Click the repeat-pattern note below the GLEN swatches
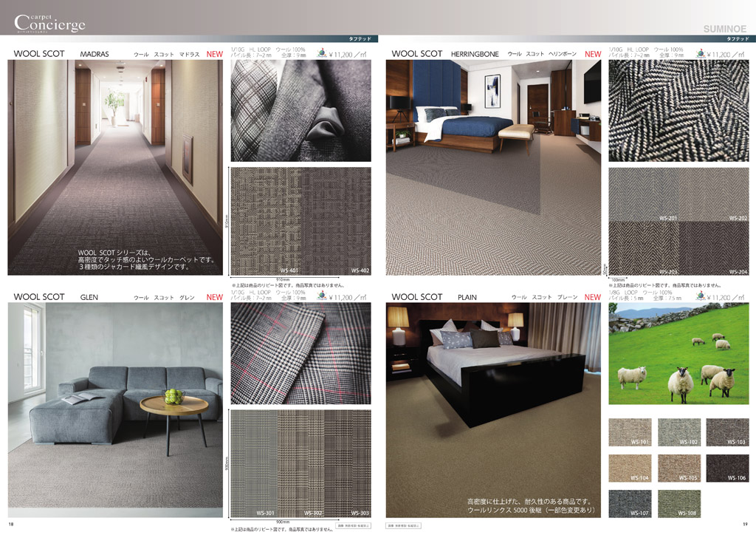 [x=282, y=529]
